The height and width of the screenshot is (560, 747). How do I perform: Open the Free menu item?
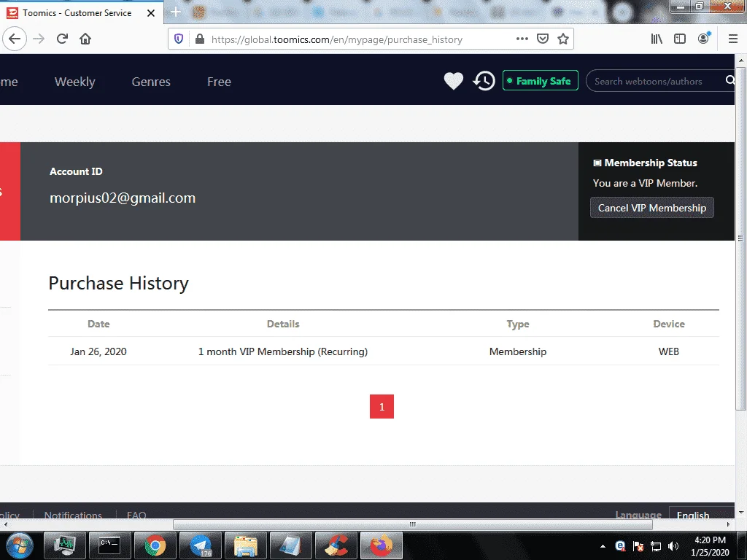pos(219,82)
